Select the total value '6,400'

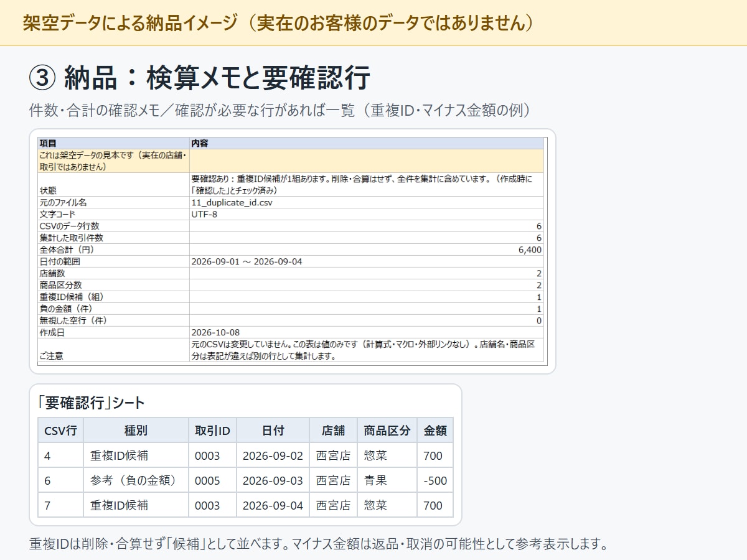click(530, 250)
